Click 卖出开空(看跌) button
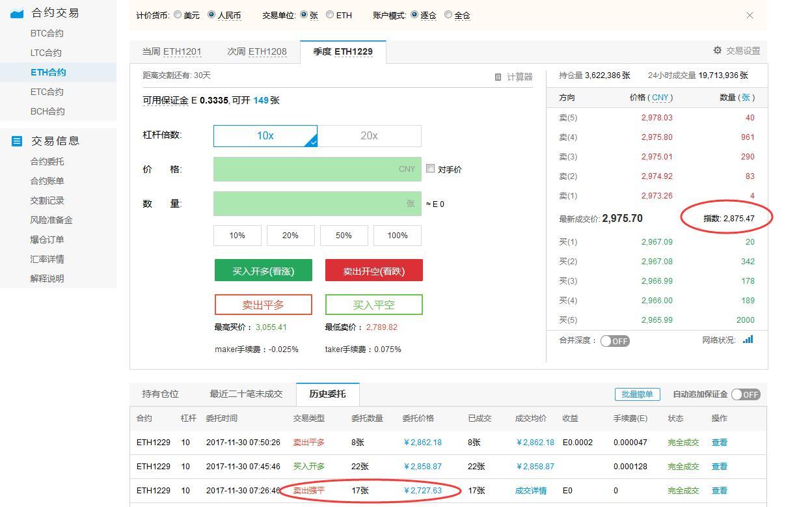This screenshot has width=812, height=507. tap(374, 271)
